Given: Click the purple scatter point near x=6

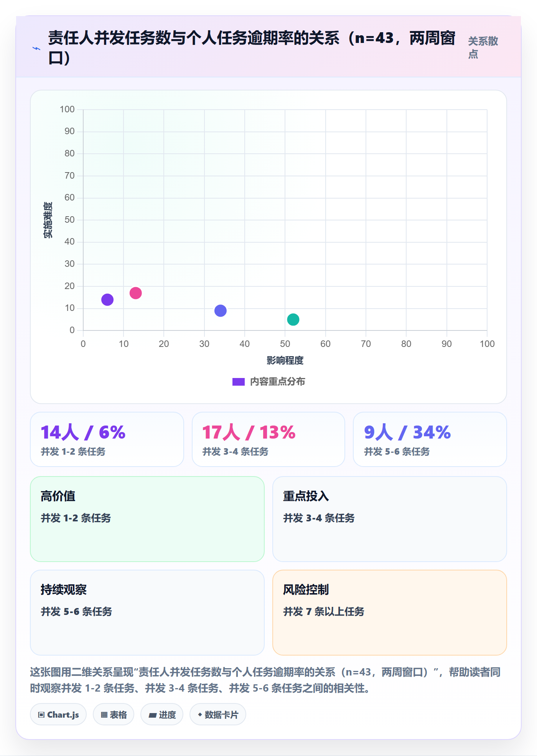Looking at the screenshot, I should 107,299.
